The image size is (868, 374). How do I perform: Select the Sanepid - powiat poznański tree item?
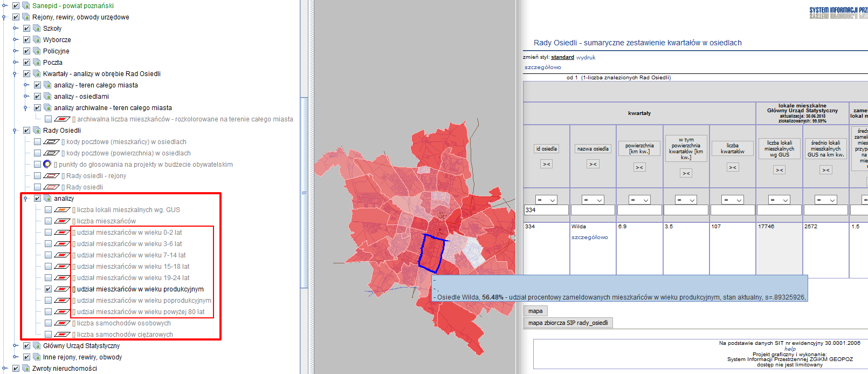pyautogui.click(x=73, y=5)
